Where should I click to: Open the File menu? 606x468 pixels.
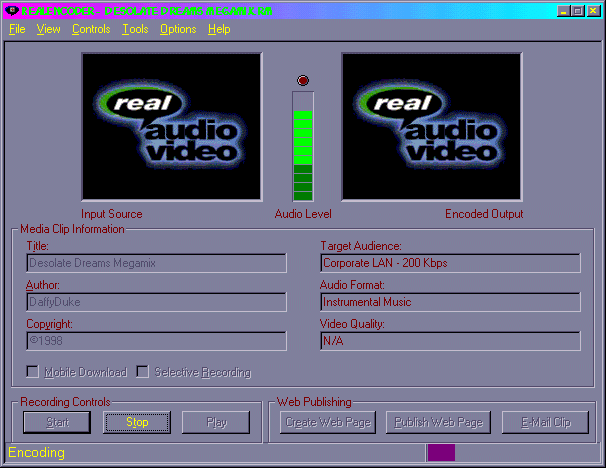tap(17, 29)
